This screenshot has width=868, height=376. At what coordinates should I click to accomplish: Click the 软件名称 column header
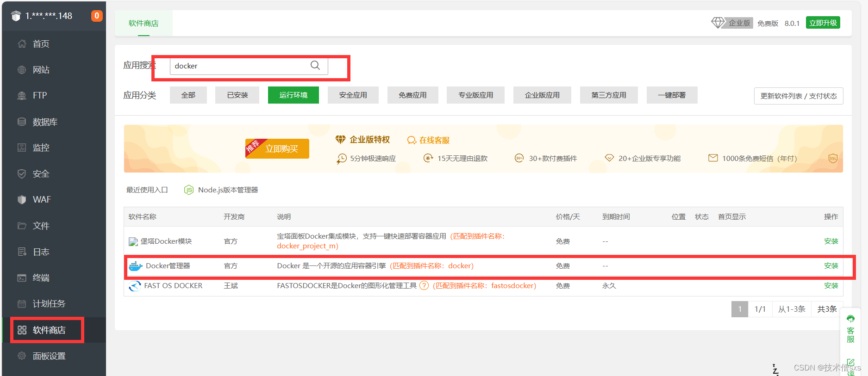(143, 216)
